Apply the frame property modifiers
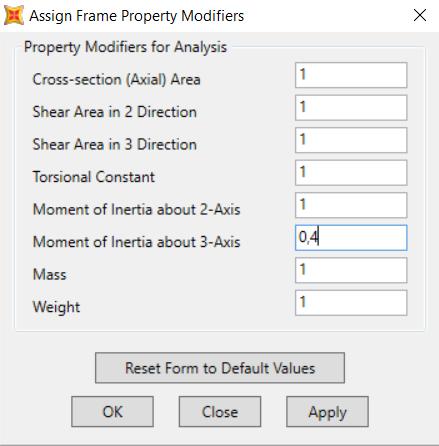439x446 pixels. coord(327,412)
